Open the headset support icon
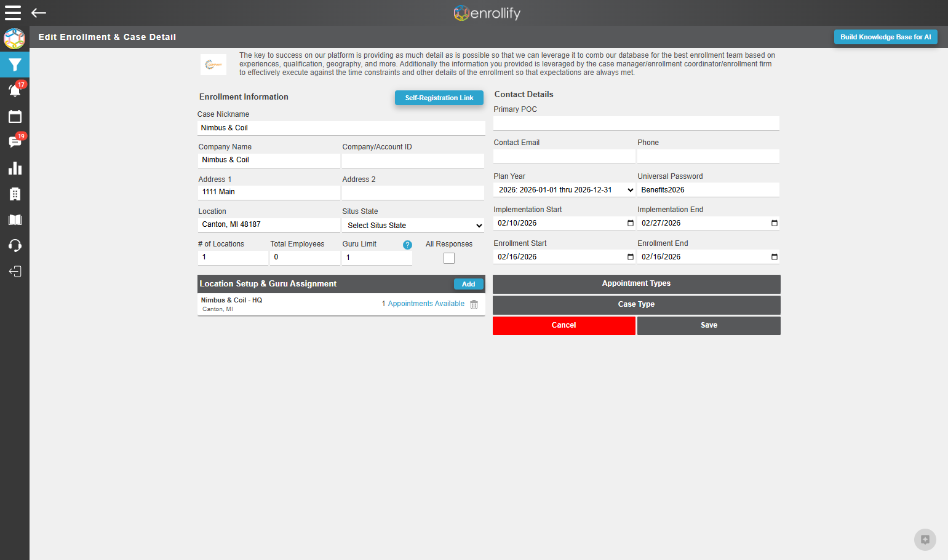948x560 pixels. click(15, 245)
